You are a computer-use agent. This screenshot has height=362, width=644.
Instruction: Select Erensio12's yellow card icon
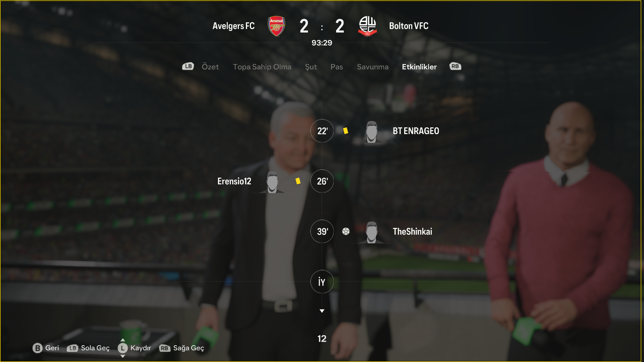298,181
